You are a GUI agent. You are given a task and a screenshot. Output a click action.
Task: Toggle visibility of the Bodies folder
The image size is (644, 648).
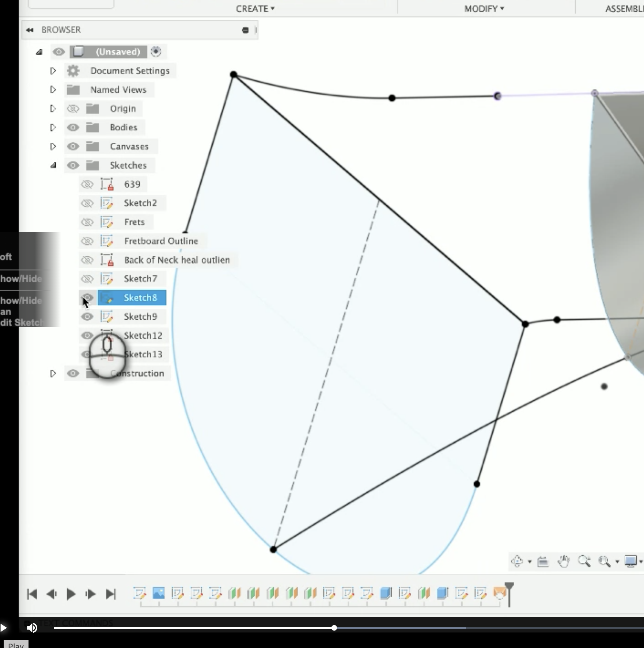(73, 127)
